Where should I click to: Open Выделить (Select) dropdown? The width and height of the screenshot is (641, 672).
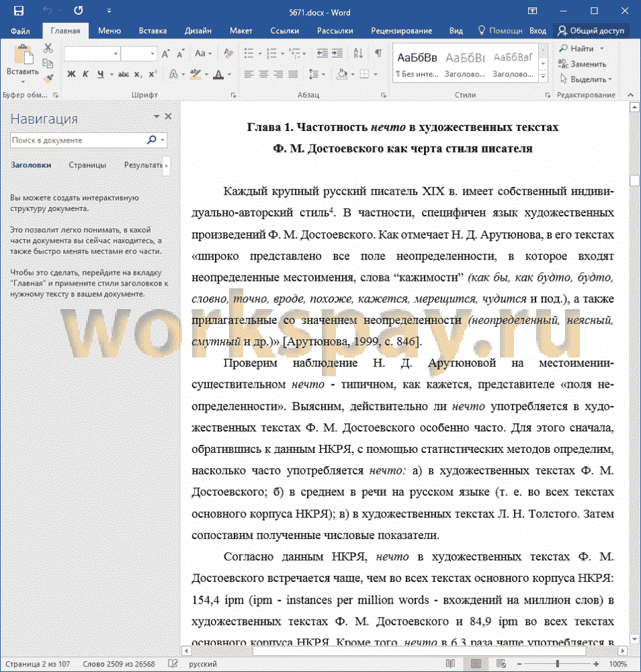coord(586,79)
